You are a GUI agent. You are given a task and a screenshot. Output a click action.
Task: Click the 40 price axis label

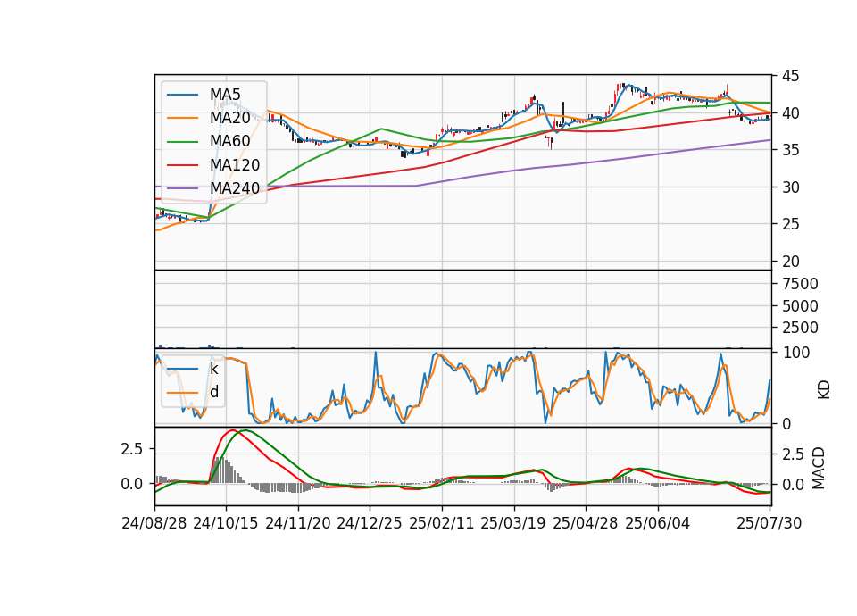coord(790,113)
